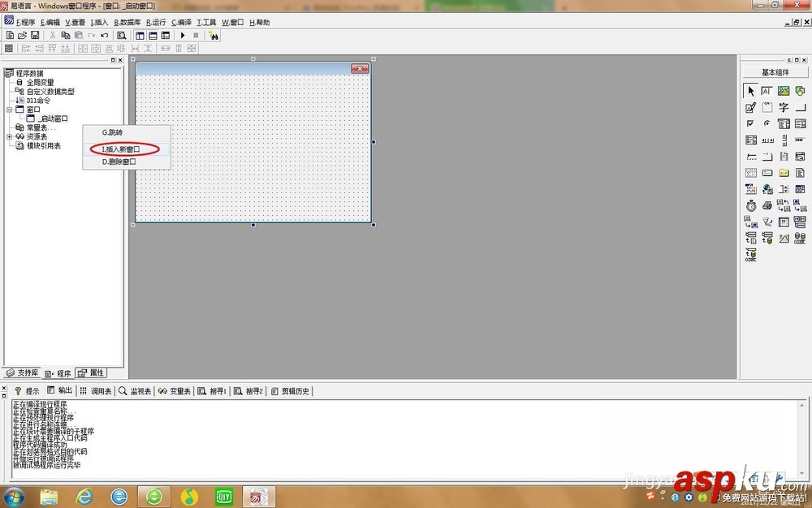Open the T.工具 menu
Screen dimensions: 812x508
coord(206,22)
